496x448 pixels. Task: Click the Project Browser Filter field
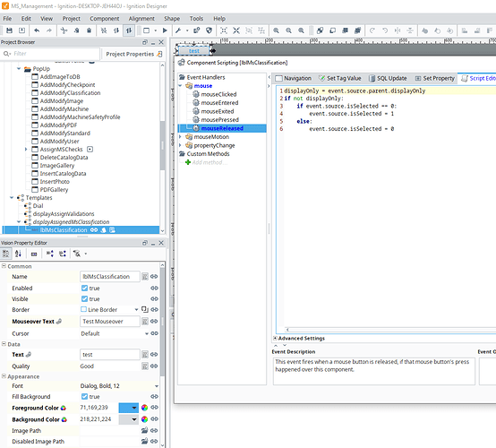click(x=50, y=54)
